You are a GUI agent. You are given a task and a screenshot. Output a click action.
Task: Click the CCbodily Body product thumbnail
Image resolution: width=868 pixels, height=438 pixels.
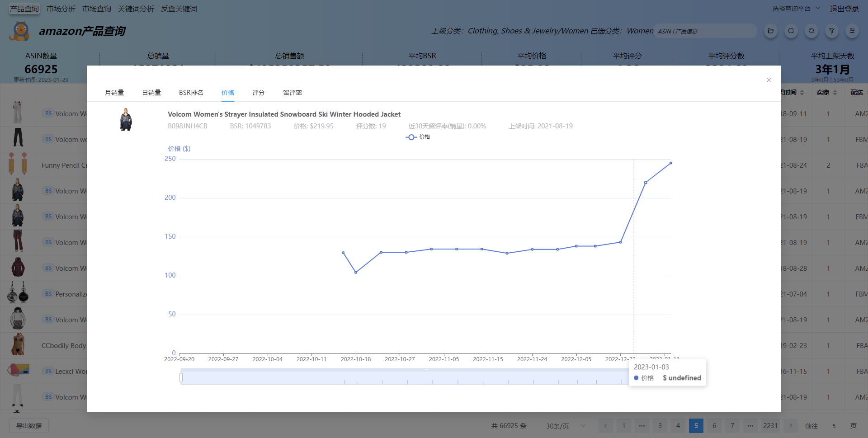[x=18, y=344]
